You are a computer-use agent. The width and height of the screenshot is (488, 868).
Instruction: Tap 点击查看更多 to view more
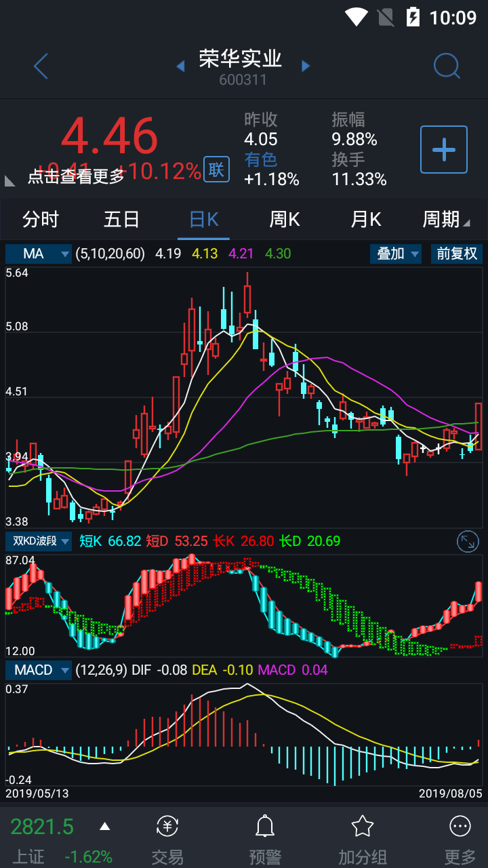tap(76, 176)
